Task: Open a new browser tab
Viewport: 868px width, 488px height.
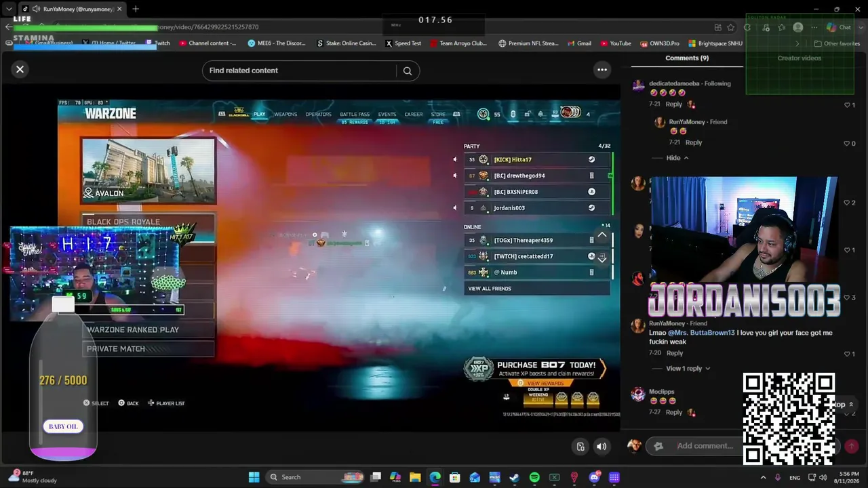Action: [x=136, y=9]
